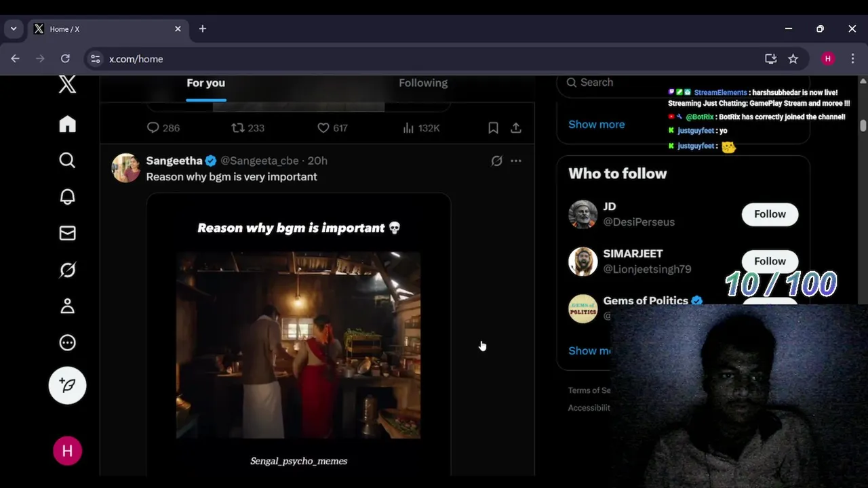
Task: Switch to the For you tab
Action: [x=205, y=83]
